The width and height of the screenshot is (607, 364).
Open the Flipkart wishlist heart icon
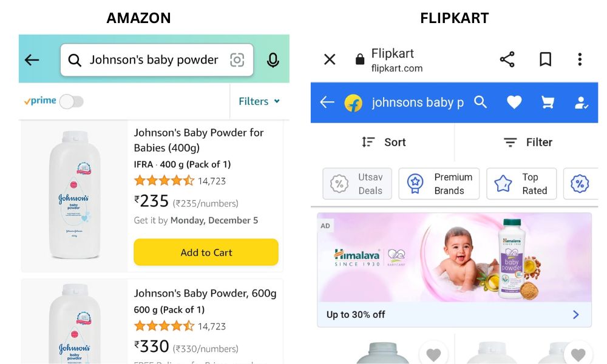click(x=514, y=102)
